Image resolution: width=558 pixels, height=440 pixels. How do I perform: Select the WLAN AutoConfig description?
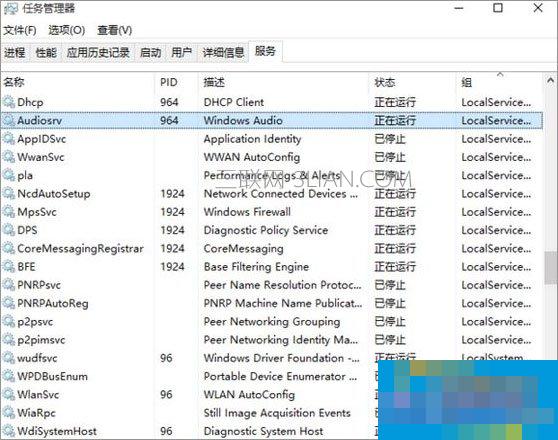coord(249,395)
